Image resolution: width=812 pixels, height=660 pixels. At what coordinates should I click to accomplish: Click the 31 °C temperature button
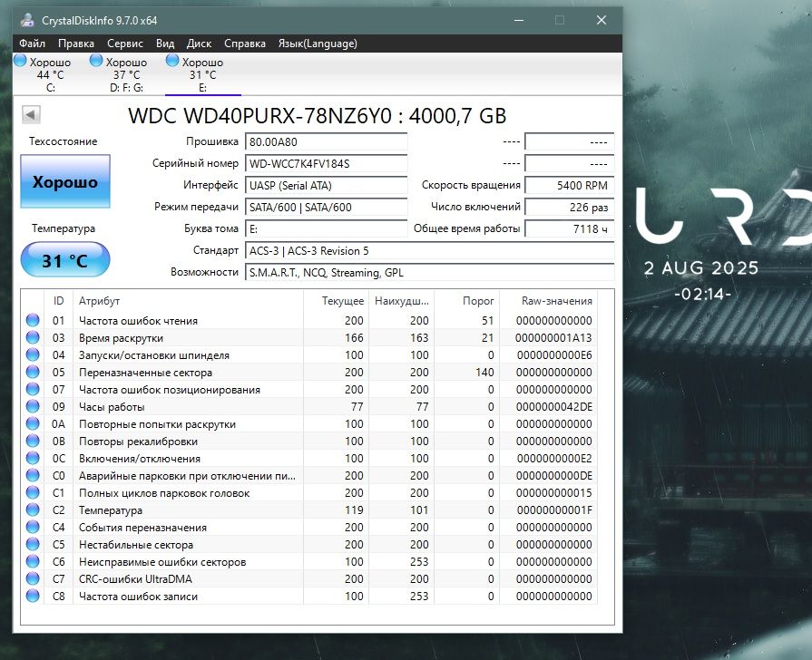tap(65, 260)
